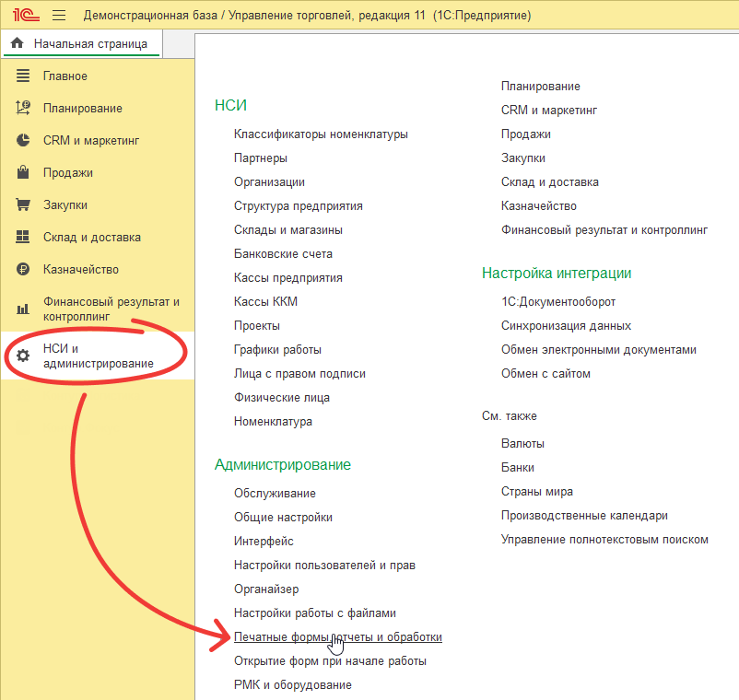Click the Продажи shopping bag icon
The image size is (739, 700).
point(23,172)
